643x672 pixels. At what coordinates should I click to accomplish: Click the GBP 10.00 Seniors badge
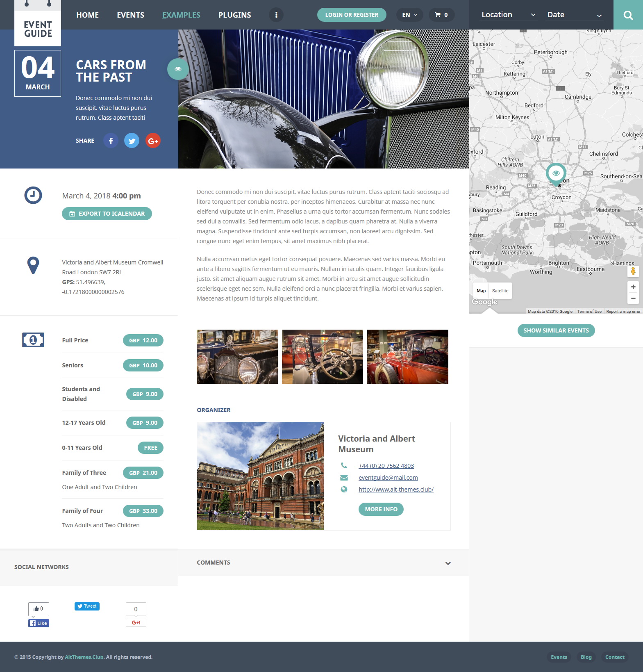[143, 365]
